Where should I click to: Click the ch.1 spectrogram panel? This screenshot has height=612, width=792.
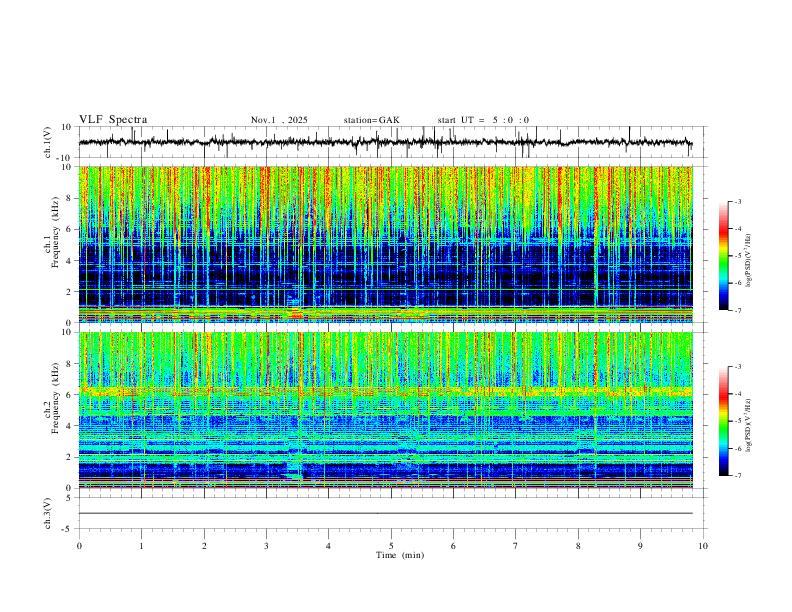pyautogui.click(x=385, y=244)
